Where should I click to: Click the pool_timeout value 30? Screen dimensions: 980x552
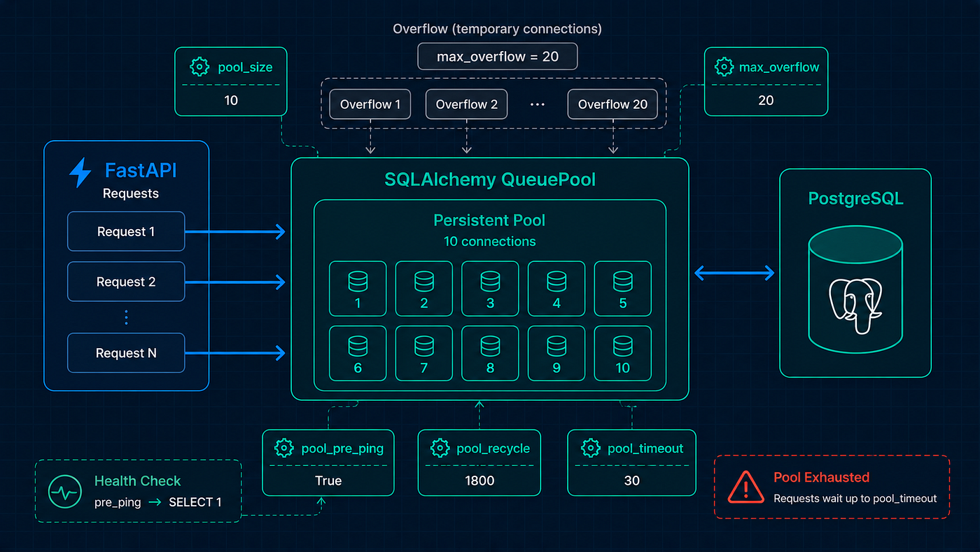[x=631, y=481]
